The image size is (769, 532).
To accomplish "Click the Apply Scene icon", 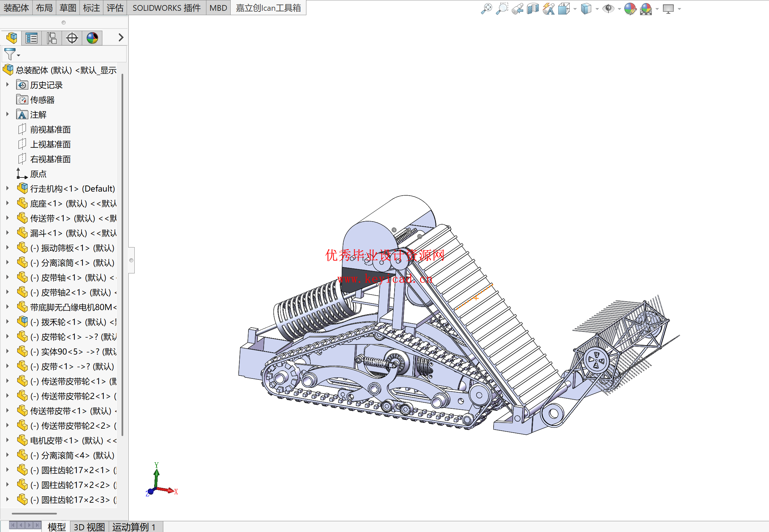I will click(x=646, y=9).
